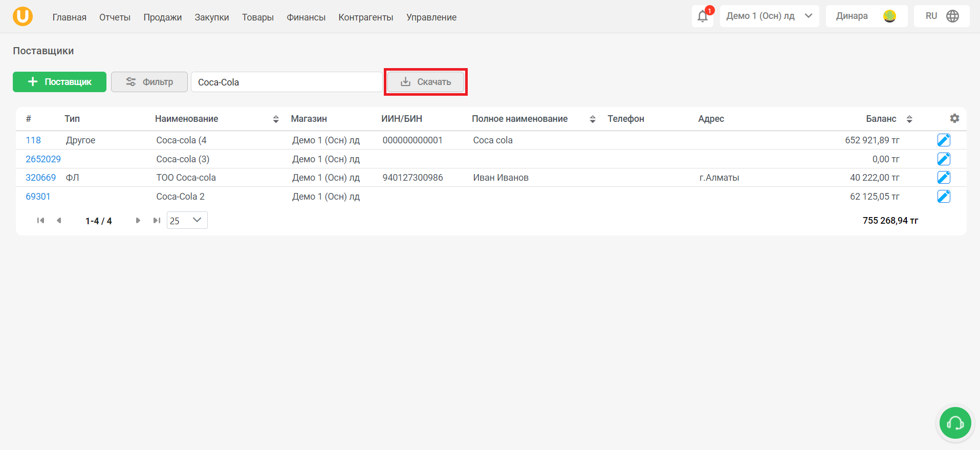Click the name cell Coca-cola (3)
The width and height of the screenshot is (980, 450).
point(183,159)
